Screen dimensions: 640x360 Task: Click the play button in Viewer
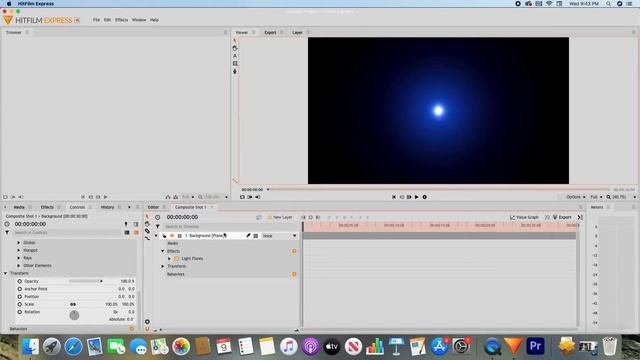(x=417, y=197)
